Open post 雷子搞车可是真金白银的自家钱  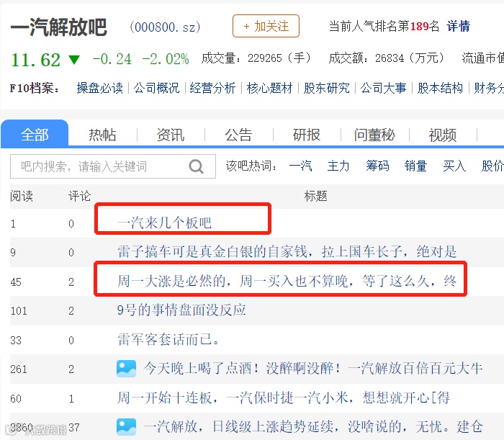287,251
